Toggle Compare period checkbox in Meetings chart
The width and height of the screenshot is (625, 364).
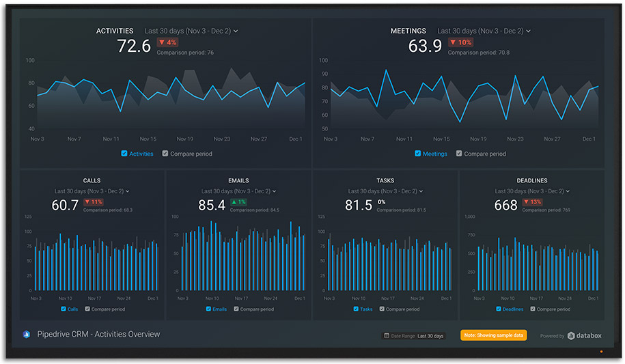pyautogui.click(x=459, y=154)
